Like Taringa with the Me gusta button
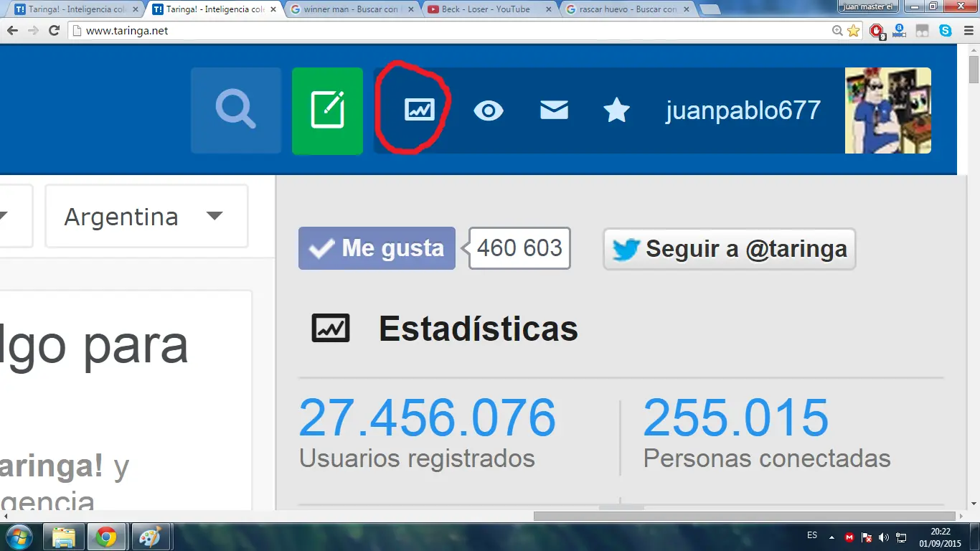Screen dimensions: 980x551 377,248
